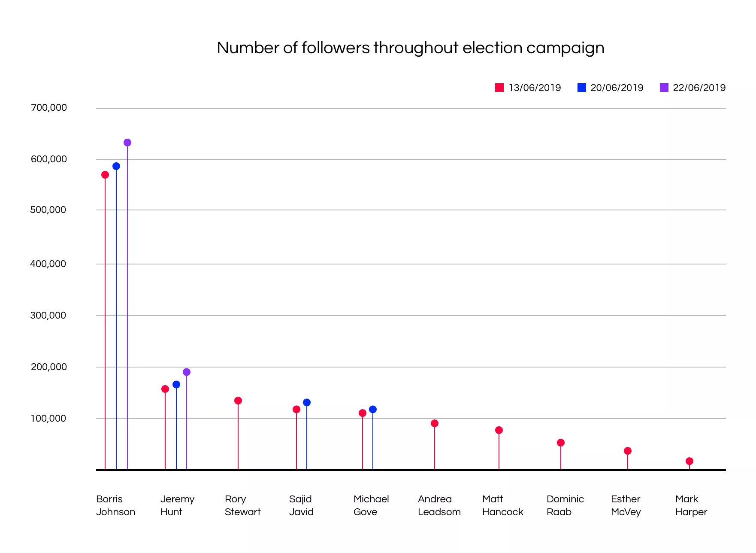Click Rory Stewart's red data point

[x=238, y=401]
